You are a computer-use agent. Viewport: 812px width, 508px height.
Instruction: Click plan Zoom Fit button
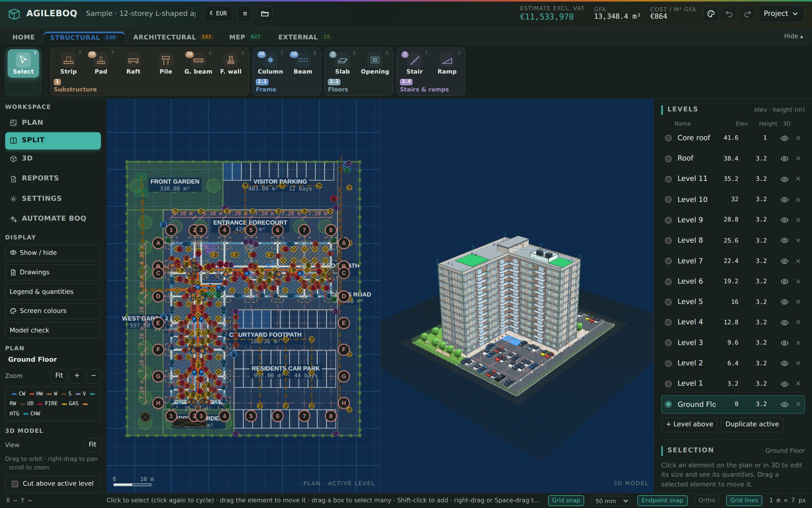59,376
